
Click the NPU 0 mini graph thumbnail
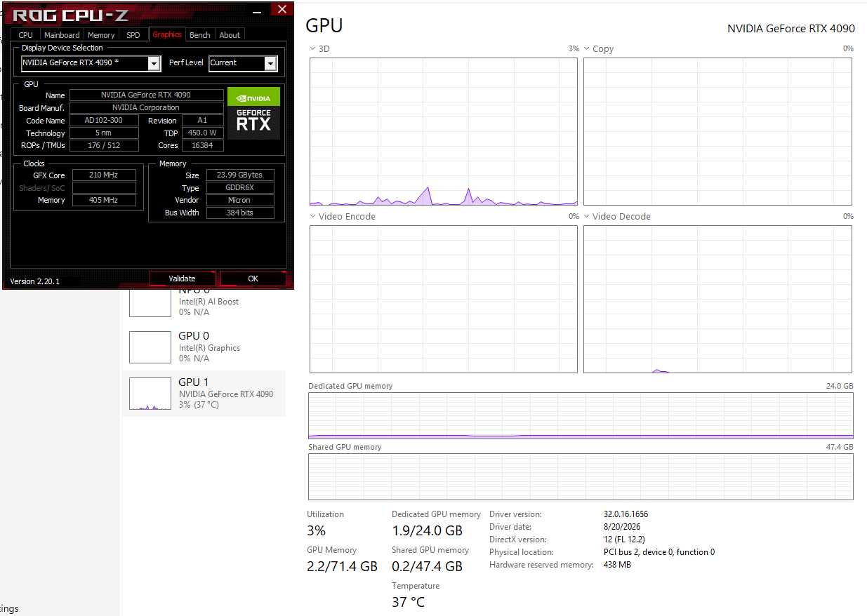[x=150, y=303]
